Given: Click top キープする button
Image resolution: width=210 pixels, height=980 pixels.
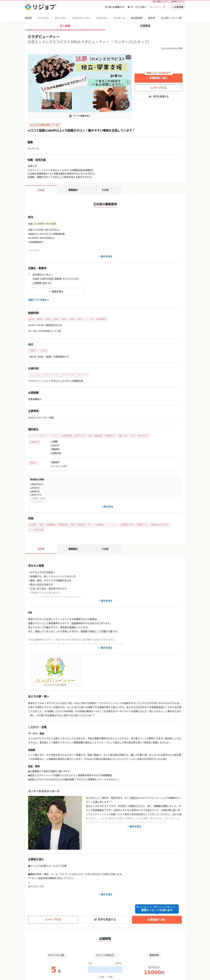Looking at the screenshot, I should (158, 88).
